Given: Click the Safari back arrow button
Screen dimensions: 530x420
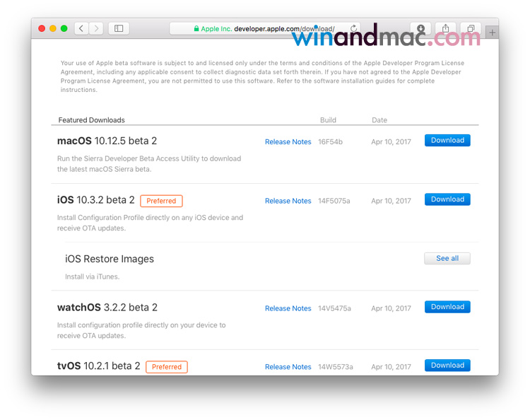Looking at the screenshot, I should pyautogui.click(x=81, y=29).
